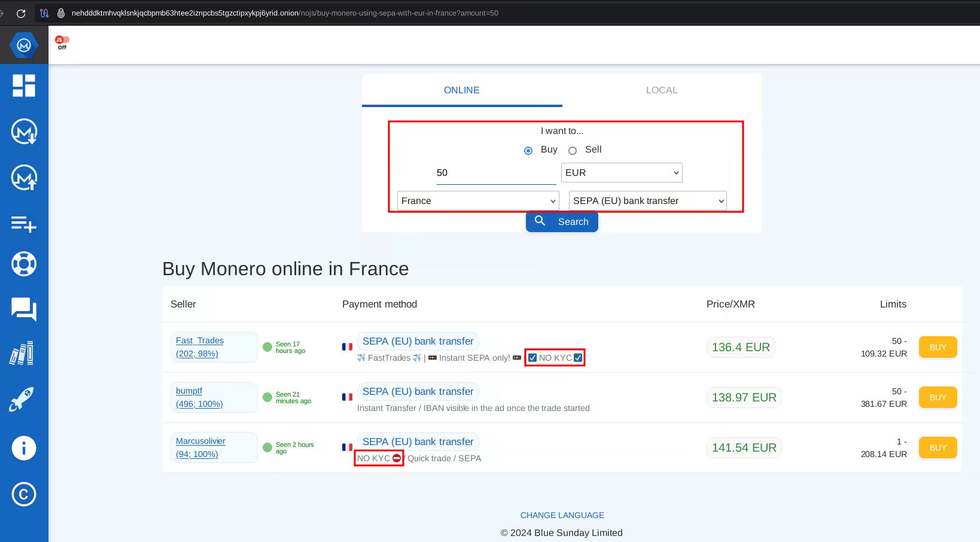Click the Seen 17 hours ago text
The width and height of the screenshot is (980, 542).
tap(290, 348)
